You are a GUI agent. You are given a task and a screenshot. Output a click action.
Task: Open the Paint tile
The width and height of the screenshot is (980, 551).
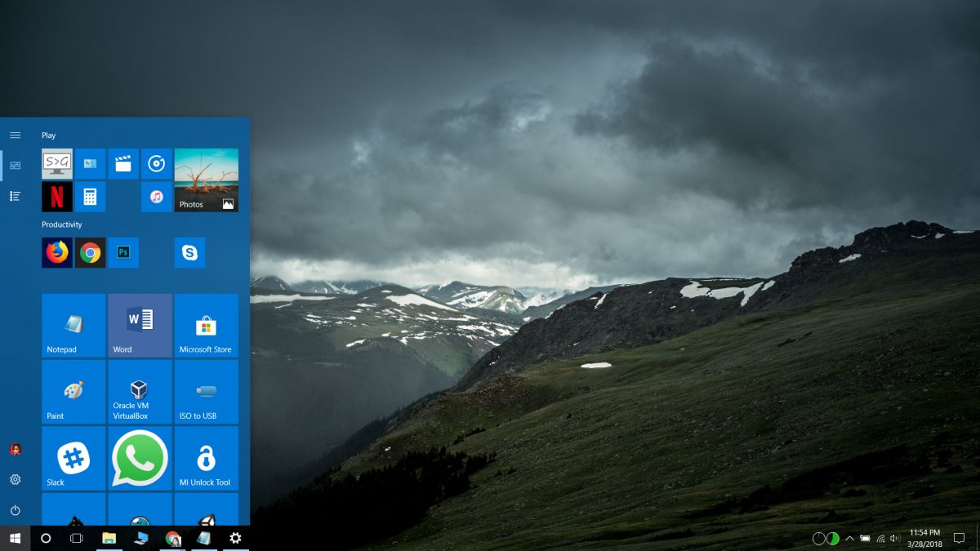coord(73,392)
